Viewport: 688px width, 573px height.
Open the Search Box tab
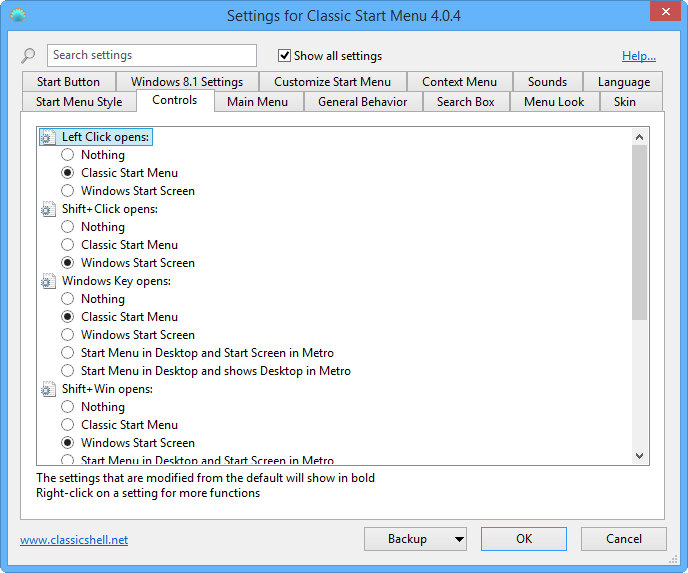point(466,102)
